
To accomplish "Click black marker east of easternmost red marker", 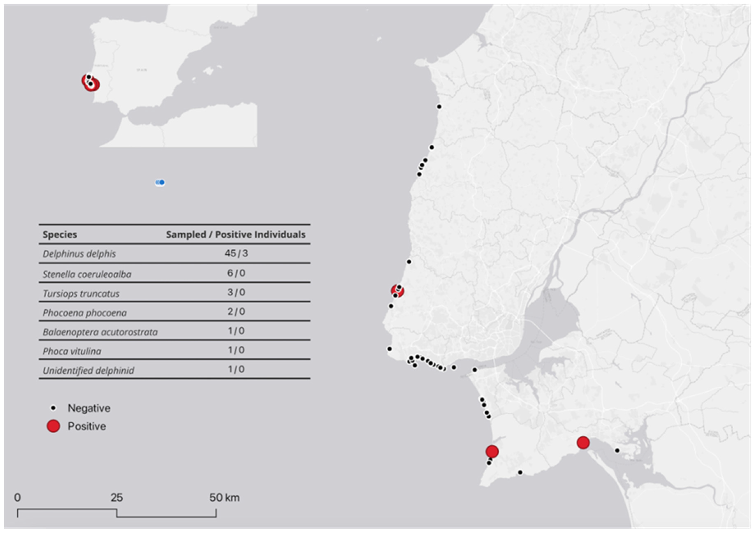I will pyautogui.click(x=617, y=450).
